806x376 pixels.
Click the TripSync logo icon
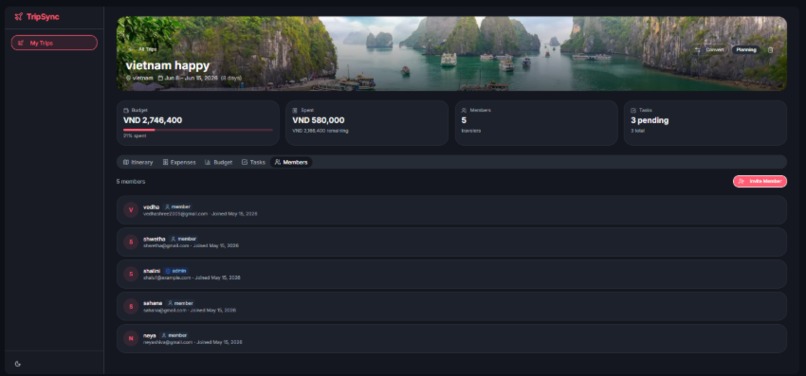pyautogui.click(x=19, y=16)
